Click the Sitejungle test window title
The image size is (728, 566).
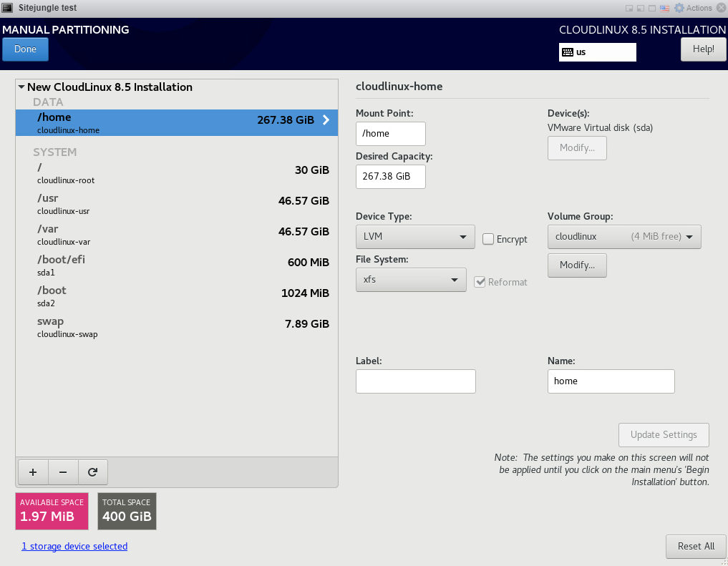47,8
